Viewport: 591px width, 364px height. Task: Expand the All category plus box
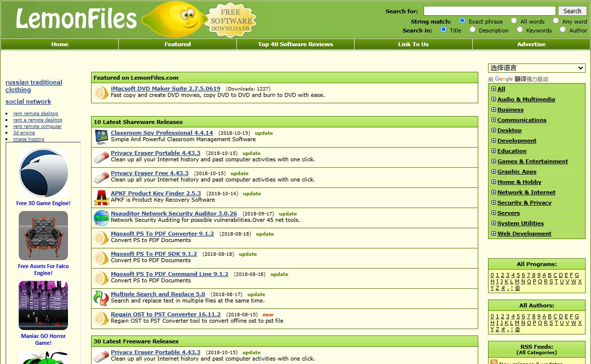click(x=493, y=89)
